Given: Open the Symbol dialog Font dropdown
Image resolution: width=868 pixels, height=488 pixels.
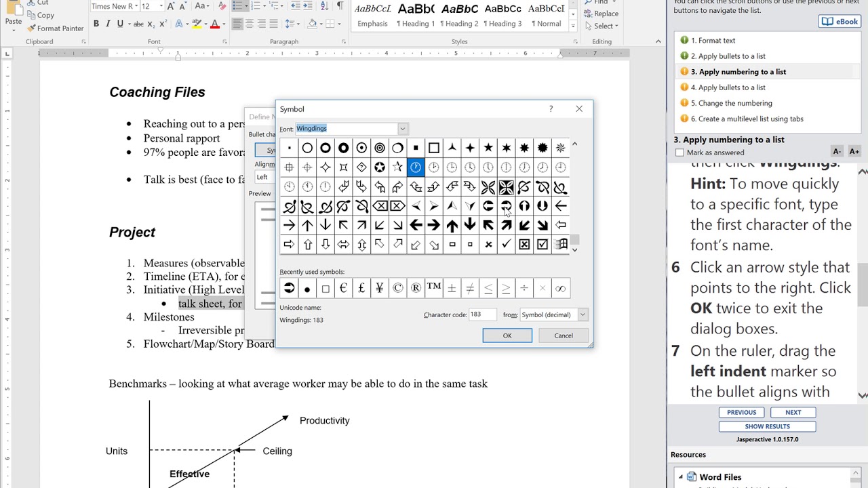Looking at the screenshot, I should coord(402,129).
